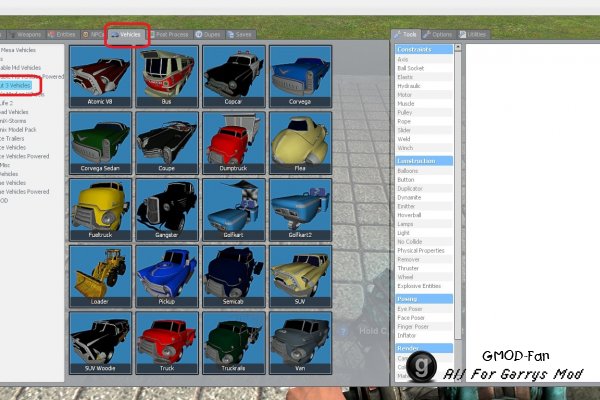
Task: Select the Trailers category
Action: coord(12,139)
